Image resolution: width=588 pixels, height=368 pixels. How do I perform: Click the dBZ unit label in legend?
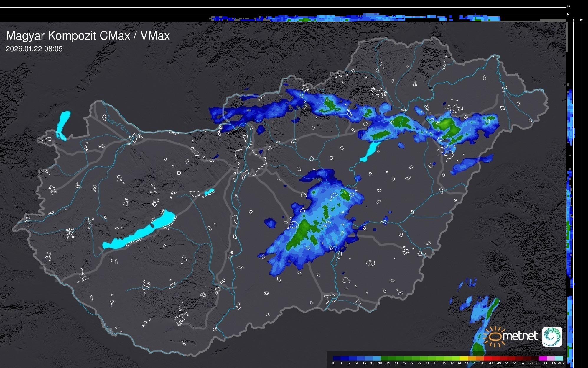click(x=561, y=363)
